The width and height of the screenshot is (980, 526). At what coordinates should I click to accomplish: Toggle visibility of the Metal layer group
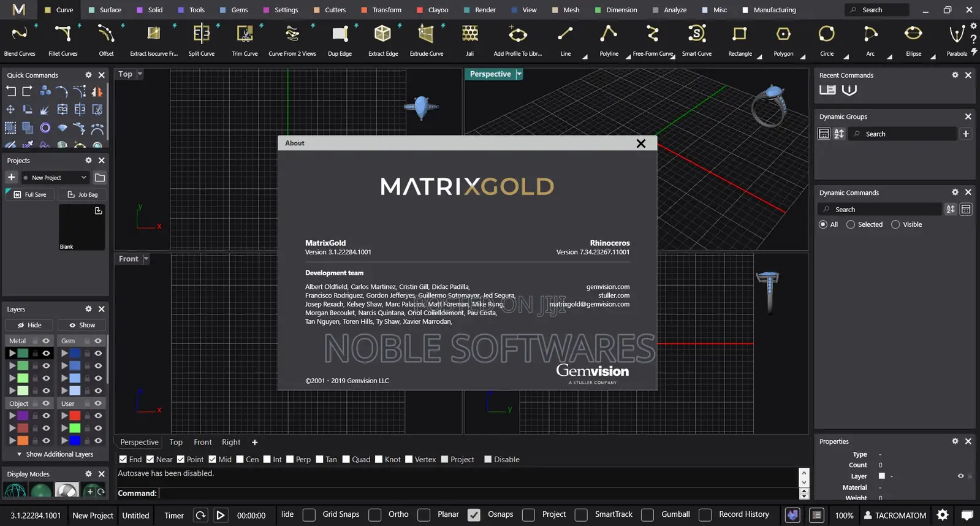(x=46, y=341)
